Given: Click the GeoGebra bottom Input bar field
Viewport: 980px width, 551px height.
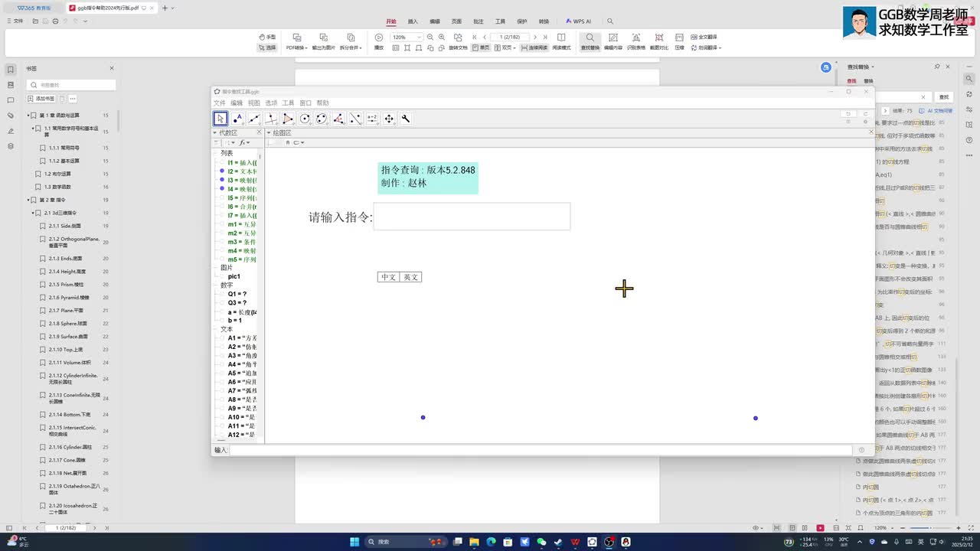Looking at the screenshot, I should [541, 450].
